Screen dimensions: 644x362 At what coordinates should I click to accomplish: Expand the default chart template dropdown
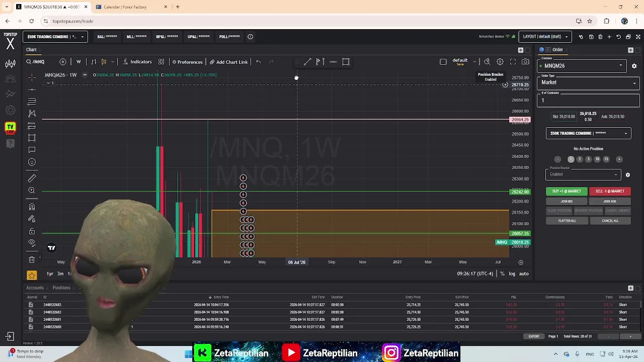click(x=474, y=62)
